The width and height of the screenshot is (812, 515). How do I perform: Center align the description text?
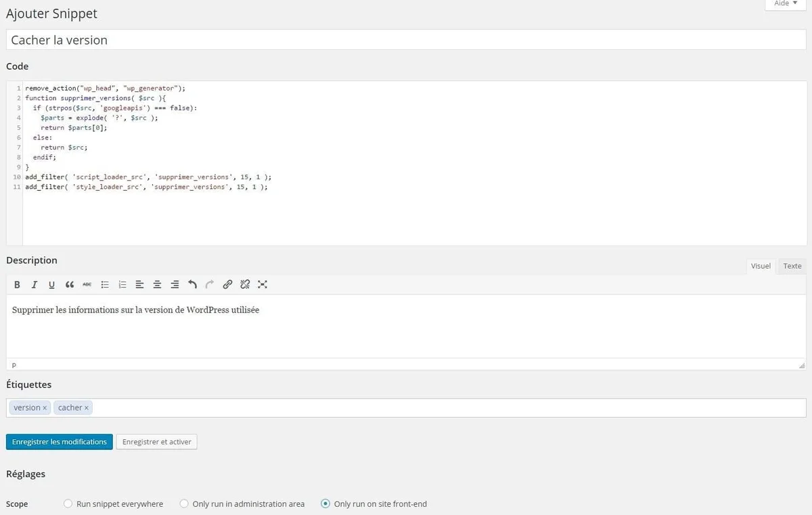coord(157,285)
